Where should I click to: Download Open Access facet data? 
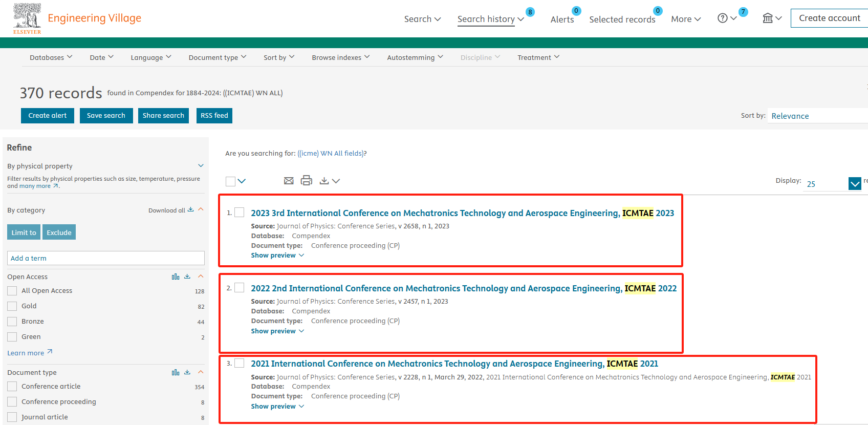pos(187,277)
